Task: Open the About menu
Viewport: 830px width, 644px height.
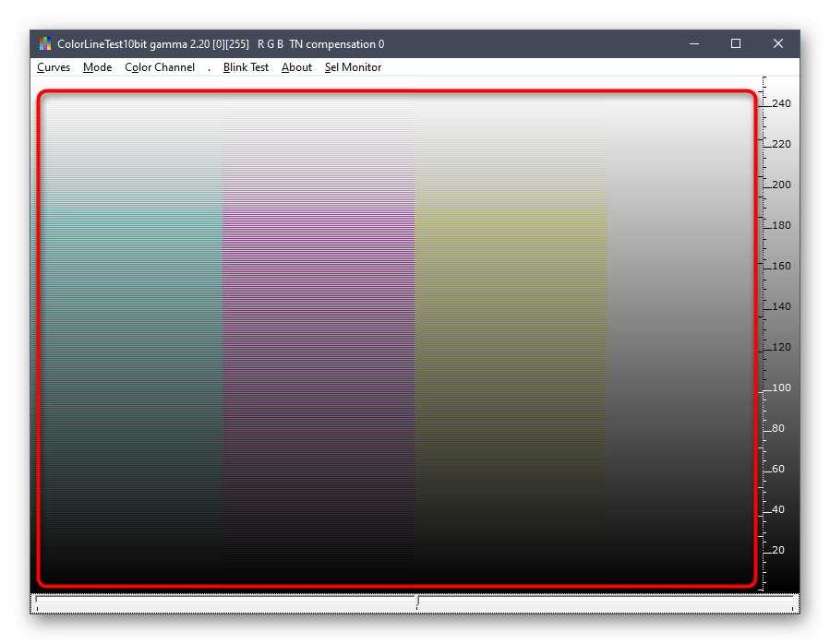Action: (296, 67)
